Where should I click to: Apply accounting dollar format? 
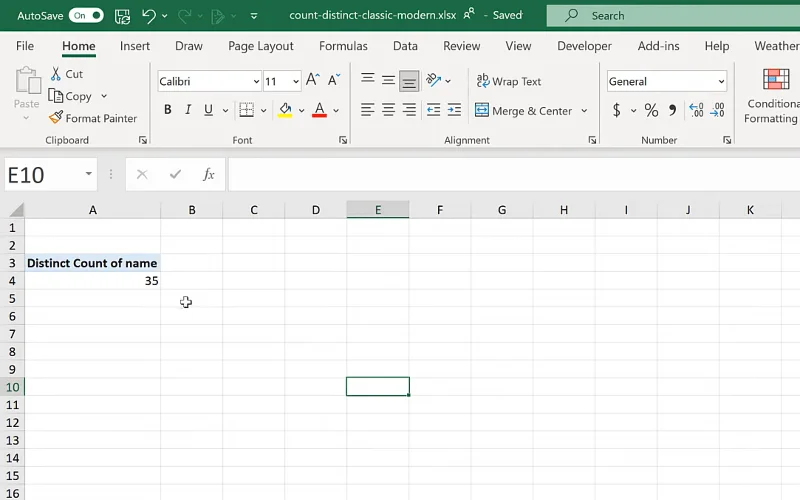tap(617, 110)
